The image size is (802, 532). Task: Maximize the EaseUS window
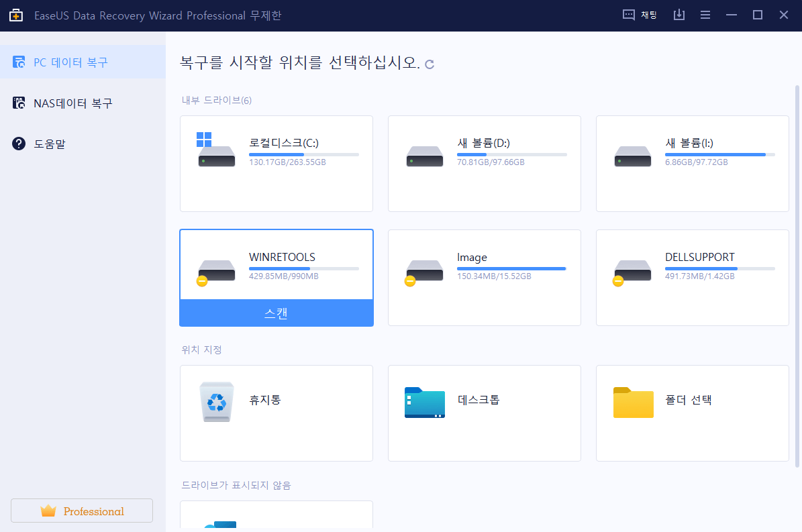pos(758,15)
